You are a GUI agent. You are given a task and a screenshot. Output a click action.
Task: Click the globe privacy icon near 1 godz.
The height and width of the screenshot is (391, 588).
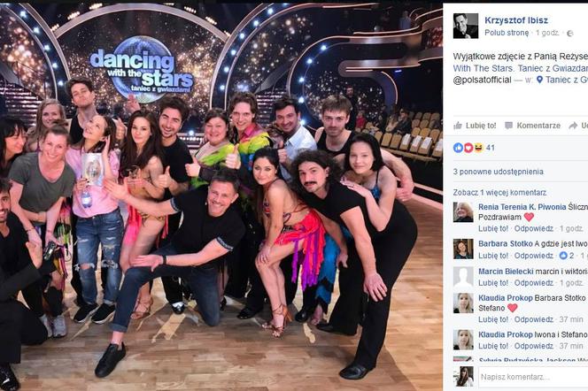point(570,34)
